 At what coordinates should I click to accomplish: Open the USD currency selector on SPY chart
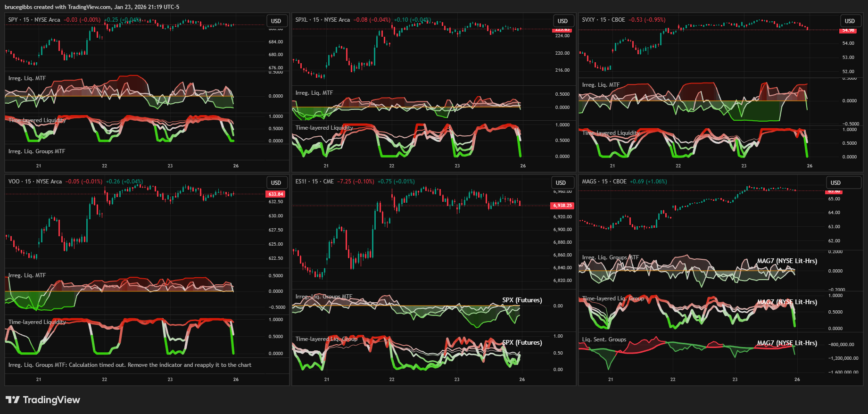tap(276, 21)
